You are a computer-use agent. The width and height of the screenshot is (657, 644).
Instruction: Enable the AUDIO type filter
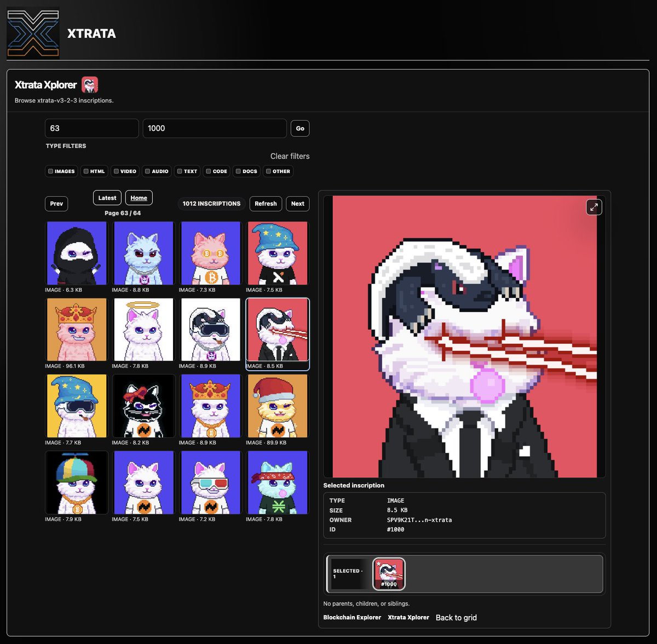(x=157, y=171)
